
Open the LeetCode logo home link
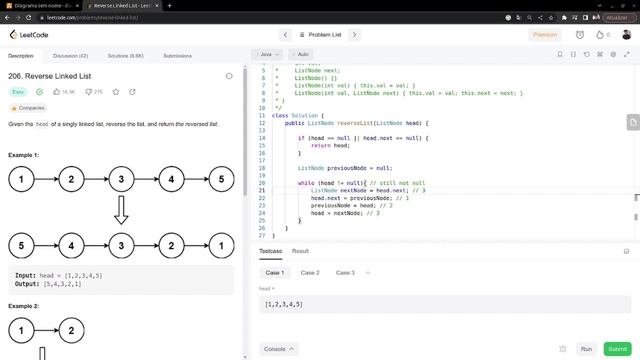[29, 35]
